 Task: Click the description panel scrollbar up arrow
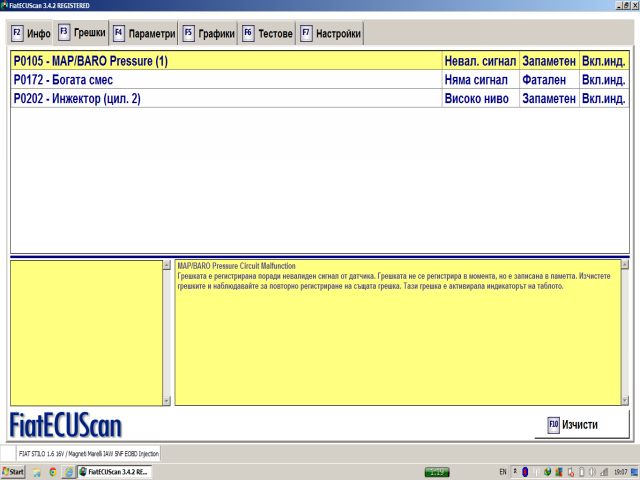(625, 264)
